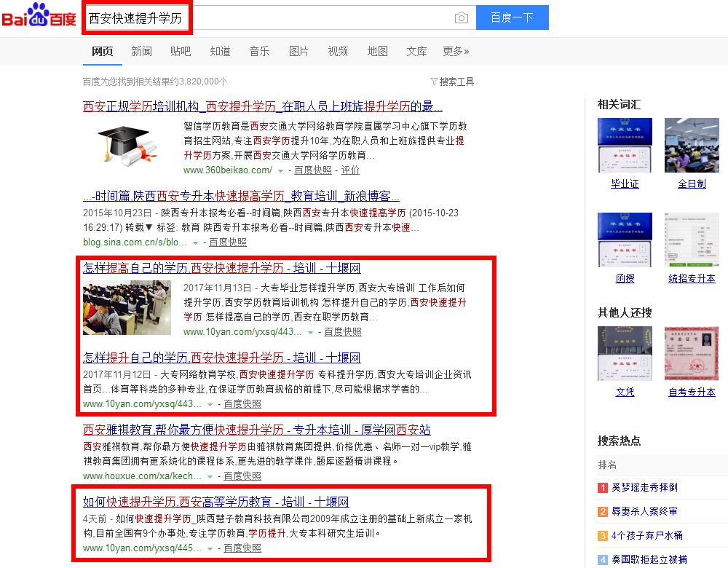
Task: Open 搜索工具 filter
Action: pyautogui.click(x=452, y=82)
